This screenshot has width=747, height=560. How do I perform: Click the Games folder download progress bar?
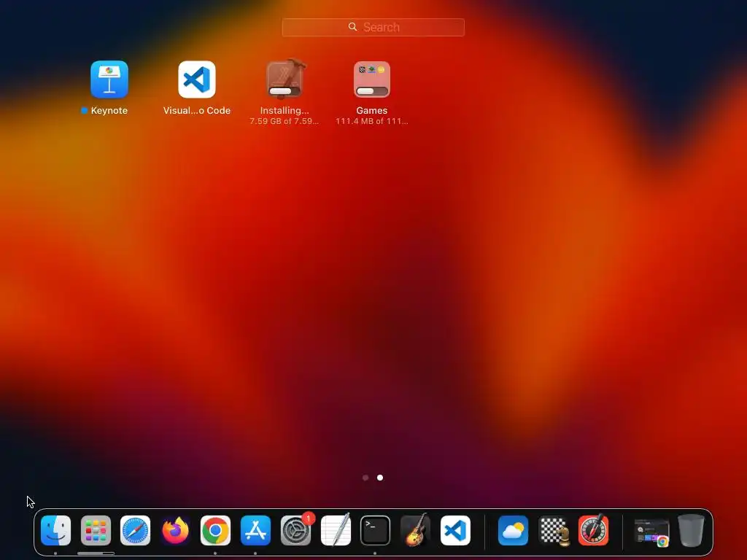click(372, 91)
